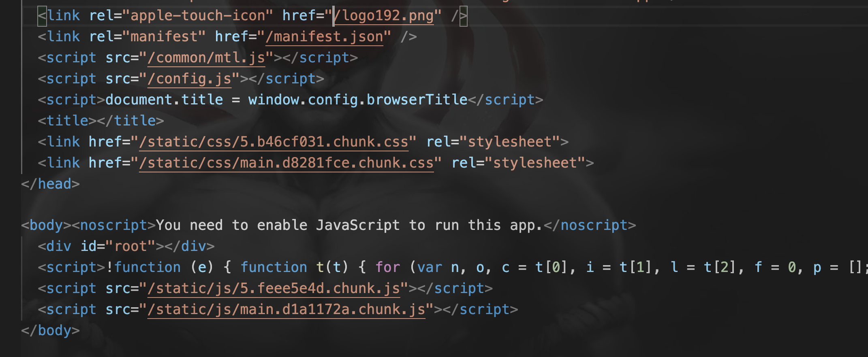Click rel="stylesheet" on the 5.b46cf031 line
The image size is (868, 357).
[x=493, y=142]
